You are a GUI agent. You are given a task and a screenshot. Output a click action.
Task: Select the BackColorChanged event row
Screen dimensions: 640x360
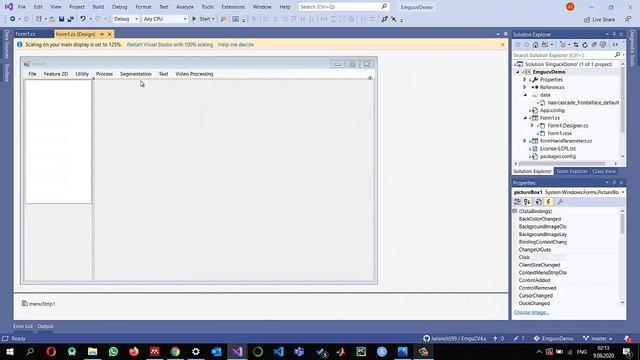coord(540,219)
